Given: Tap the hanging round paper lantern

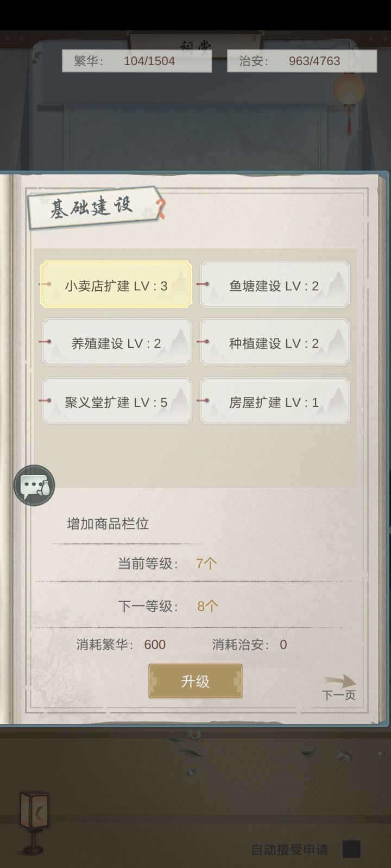Looking at the screenshot, I should (349, 90).
